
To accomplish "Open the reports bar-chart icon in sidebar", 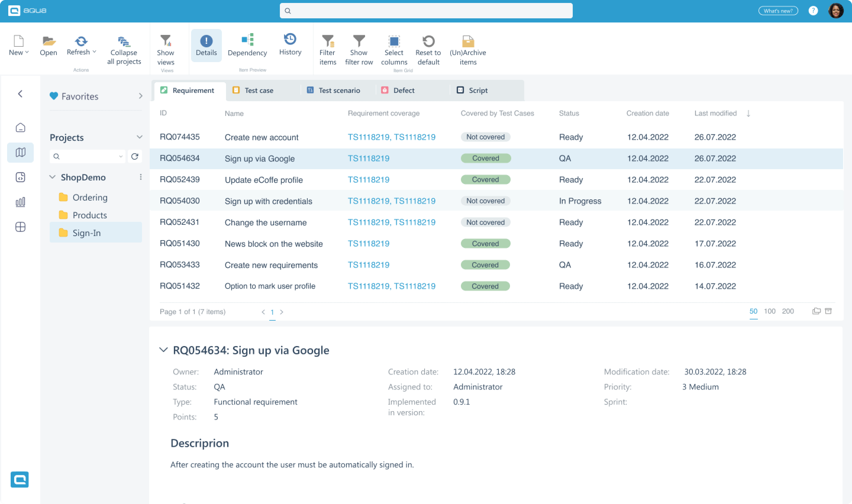I will click(20, 201).
